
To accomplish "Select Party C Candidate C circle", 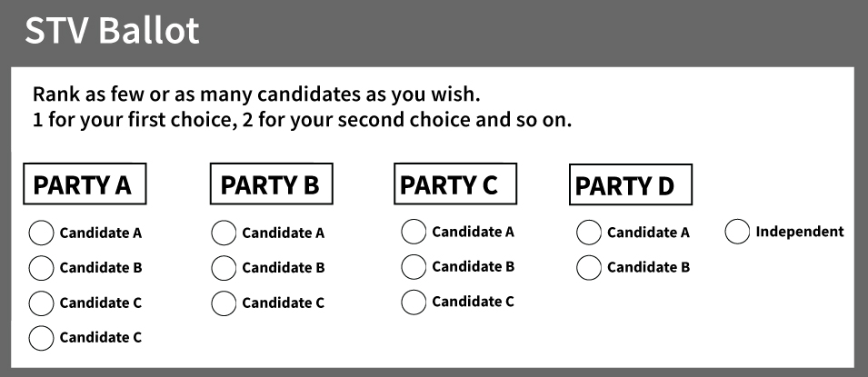I will point(414,302).
